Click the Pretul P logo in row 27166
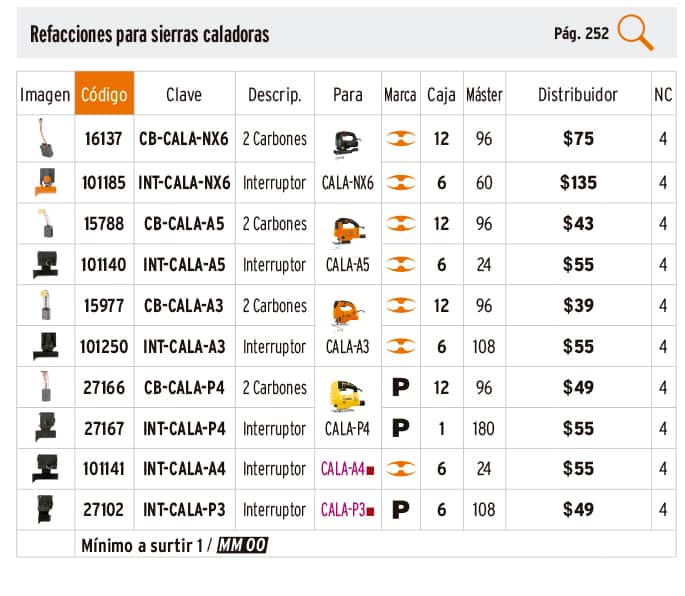Screen dimensions: 685x596 pos(401,387)
